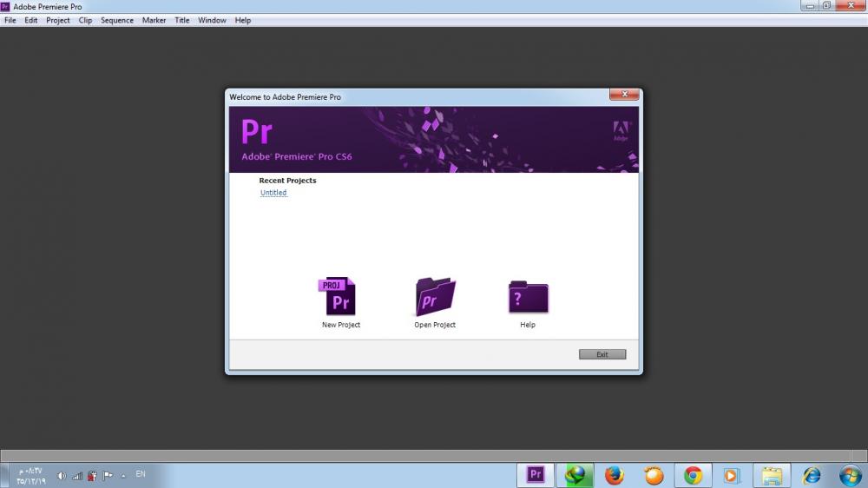Click the Open Project folder icon

click(435, 297)
